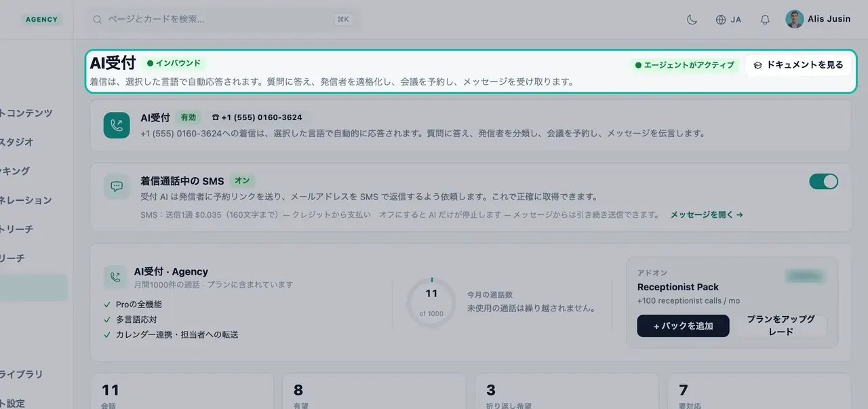Click the インバウンド badge

coord(174,63)
